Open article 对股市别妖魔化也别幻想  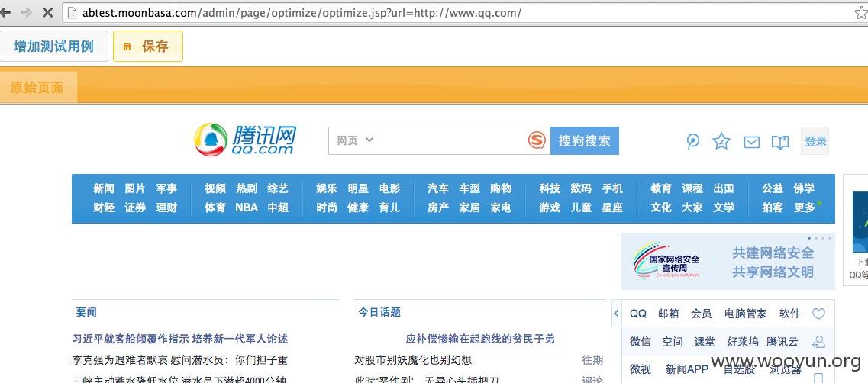tap(413, 360)
